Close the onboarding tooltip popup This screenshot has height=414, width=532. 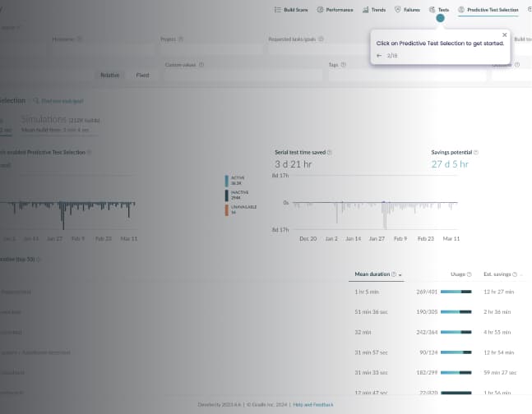[504, 34]
